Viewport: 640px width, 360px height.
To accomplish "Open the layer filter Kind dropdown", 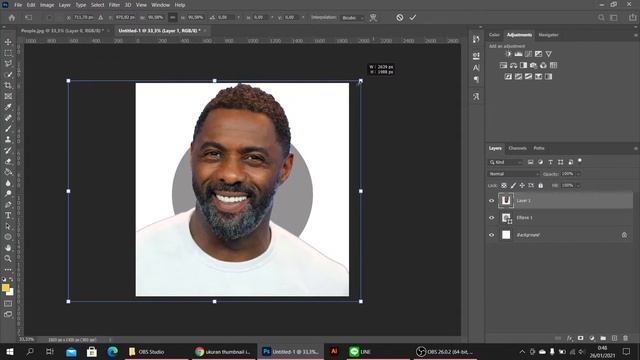I will click(x=506, y=162).
